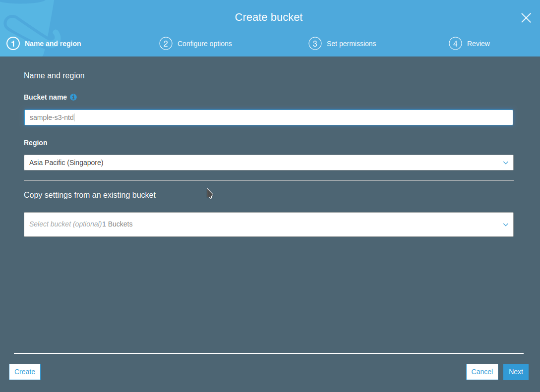Click the Next button
Screen dimensions: 540x392
[516, 372]
